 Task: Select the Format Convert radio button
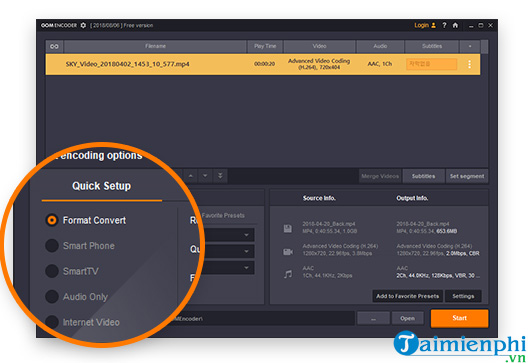click(x=52, y=220)
